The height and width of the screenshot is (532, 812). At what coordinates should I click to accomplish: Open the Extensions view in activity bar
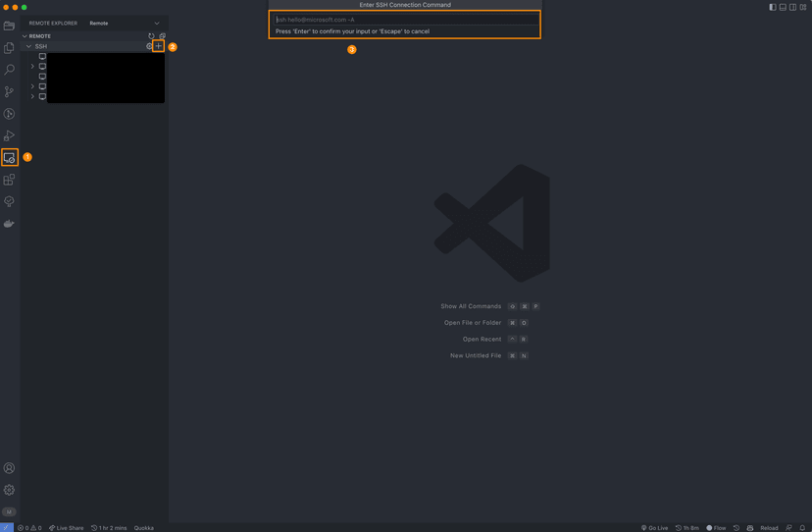pos(9,180)
